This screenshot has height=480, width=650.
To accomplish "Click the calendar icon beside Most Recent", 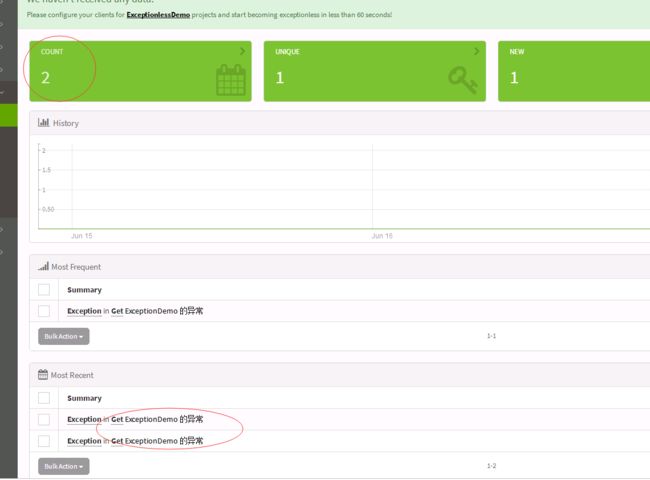I will tap(43, 374).
